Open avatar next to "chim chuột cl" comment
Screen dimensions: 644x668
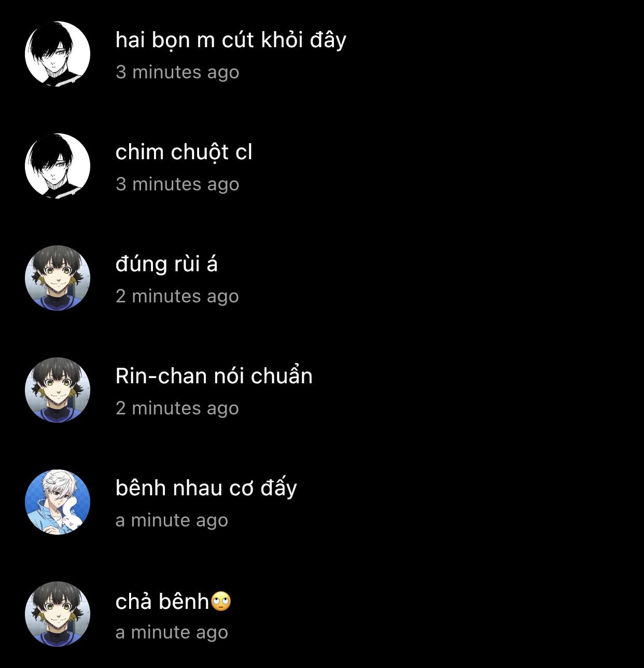[58, 166]
